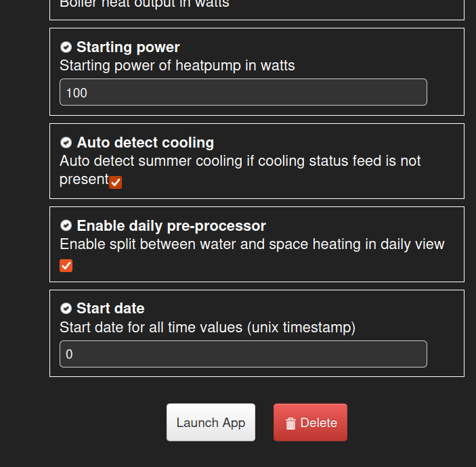Launch the app with the Launch App button
476x467 pixels.
point(211,422)
